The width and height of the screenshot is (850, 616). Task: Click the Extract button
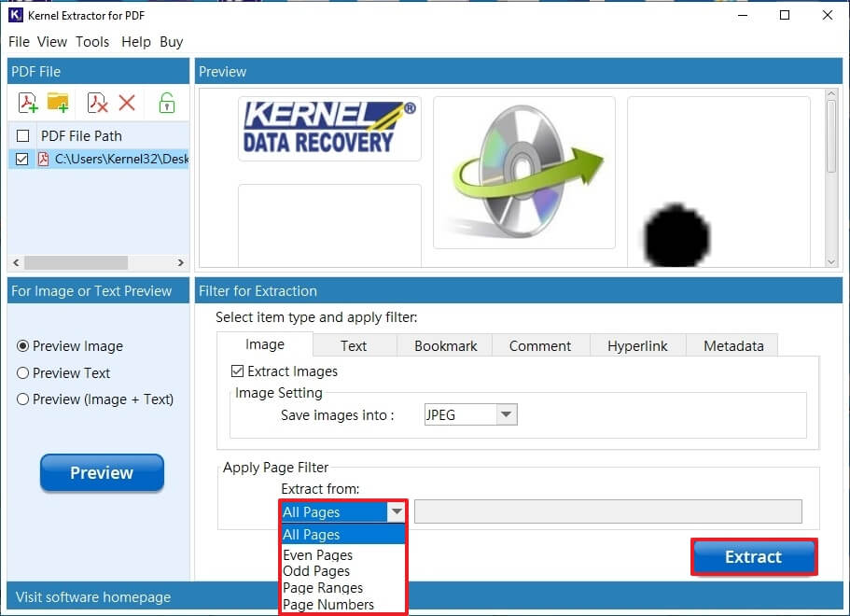tap(754, 557)
